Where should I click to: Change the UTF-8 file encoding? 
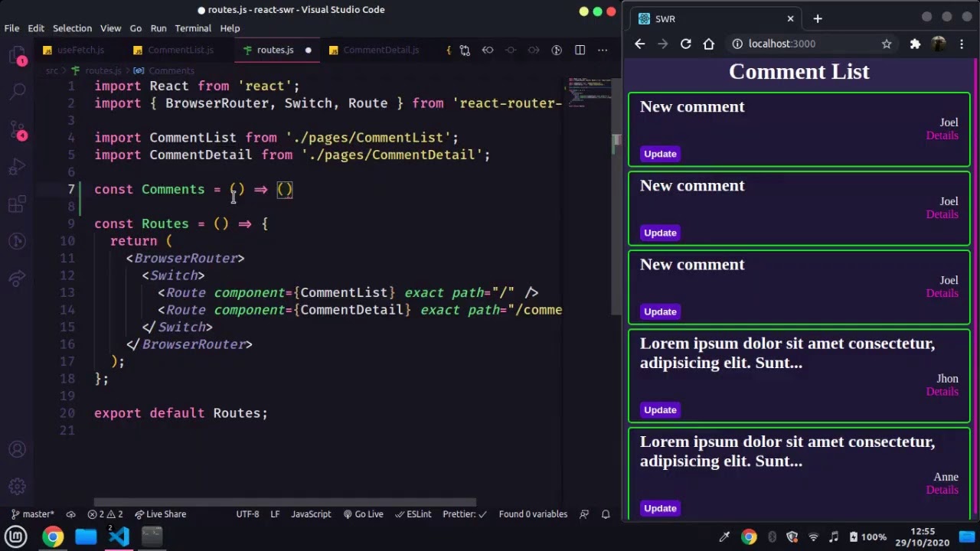(247, 514)
